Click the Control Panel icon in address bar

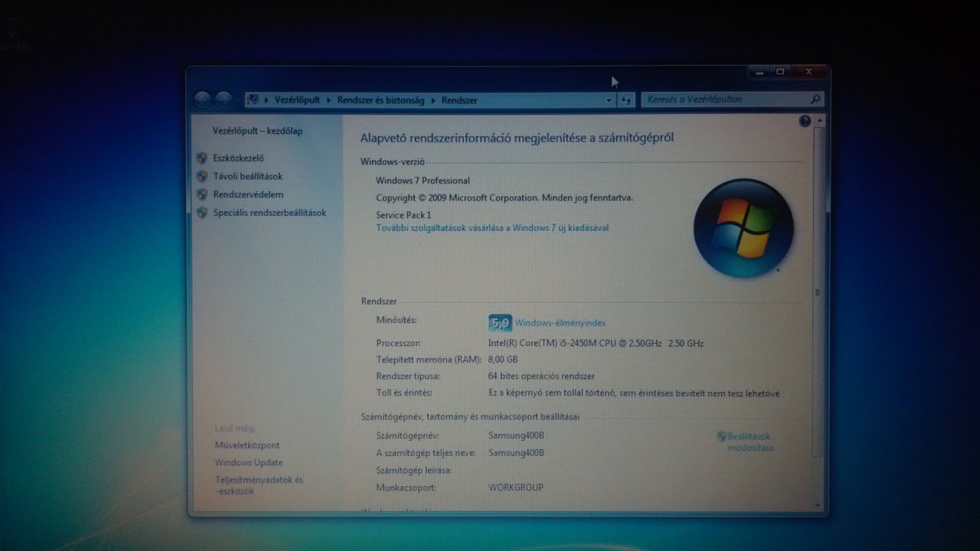253,99
